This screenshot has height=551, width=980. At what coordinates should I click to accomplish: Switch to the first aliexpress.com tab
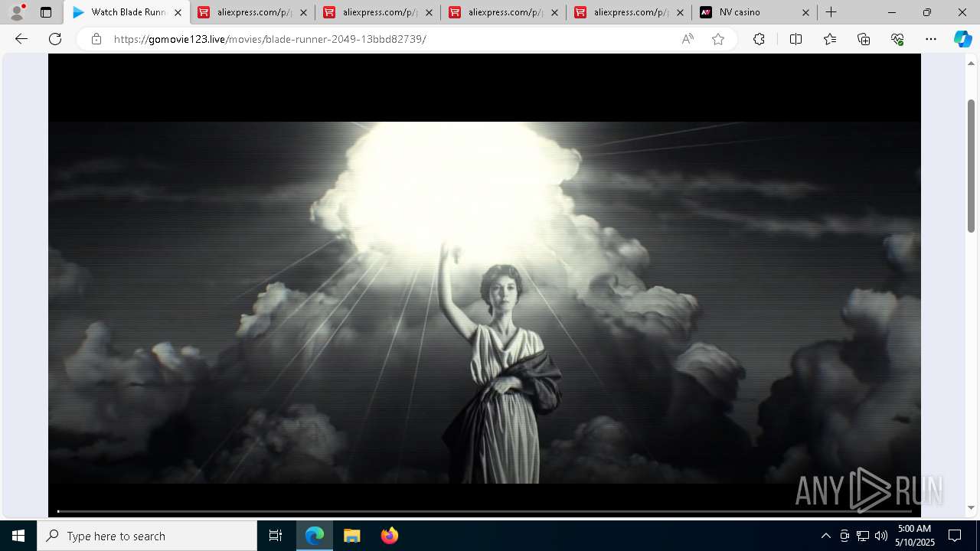[x=253, y=12]
